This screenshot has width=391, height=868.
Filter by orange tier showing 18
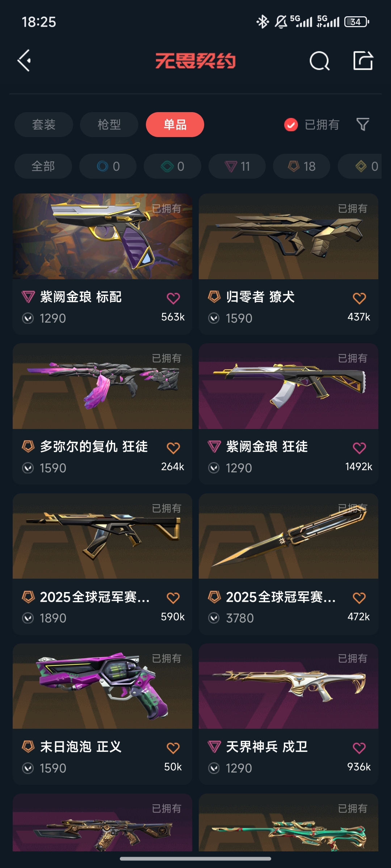(302, 166)
